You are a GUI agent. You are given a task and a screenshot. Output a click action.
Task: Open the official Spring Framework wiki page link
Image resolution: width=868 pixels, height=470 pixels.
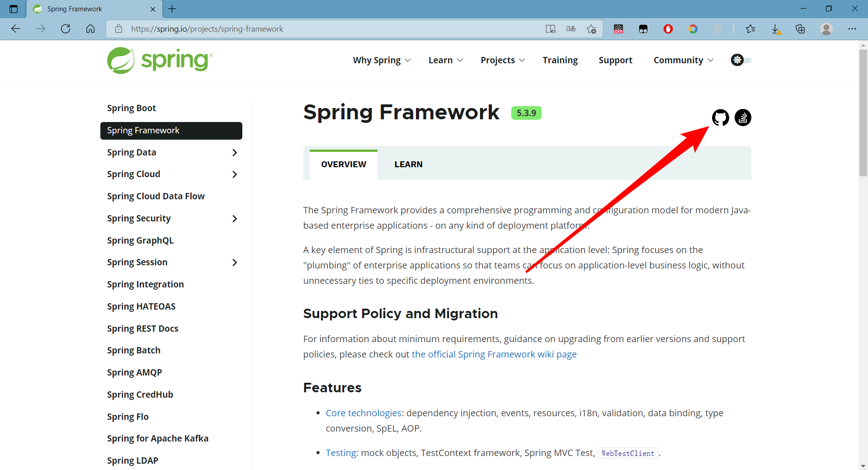(x=494, y=354)
